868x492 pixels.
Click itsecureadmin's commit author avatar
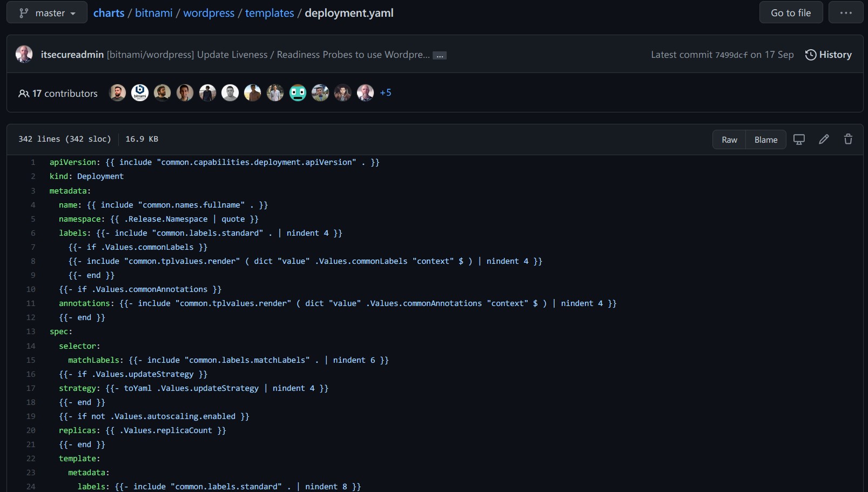pos(24,54)
